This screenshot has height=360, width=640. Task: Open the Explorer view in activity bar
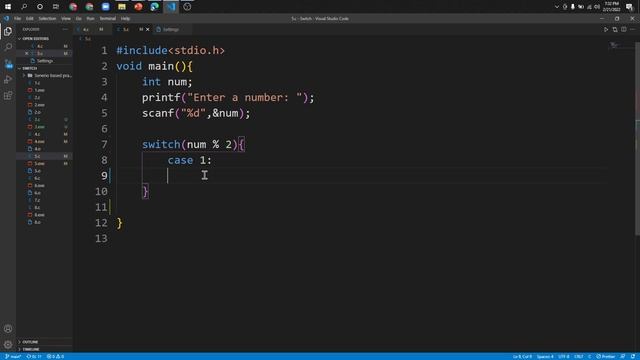click(8, 31)
